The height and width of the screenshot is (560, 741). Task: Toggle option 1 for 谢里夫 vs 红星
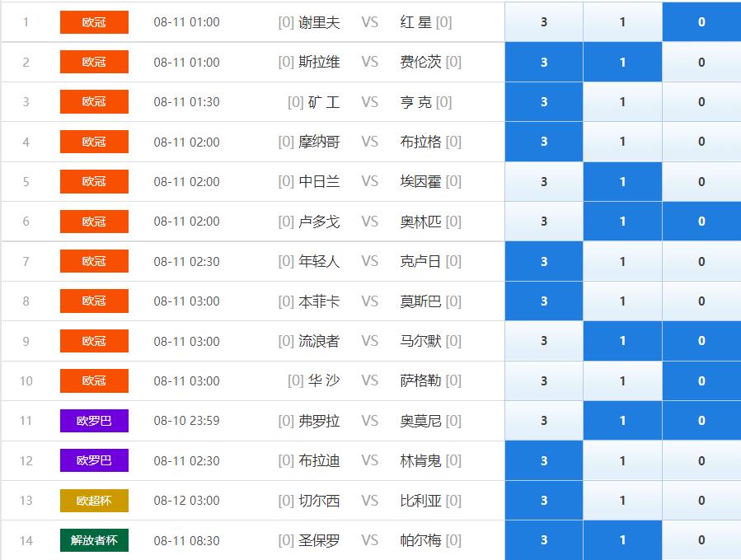coord(622,21)
